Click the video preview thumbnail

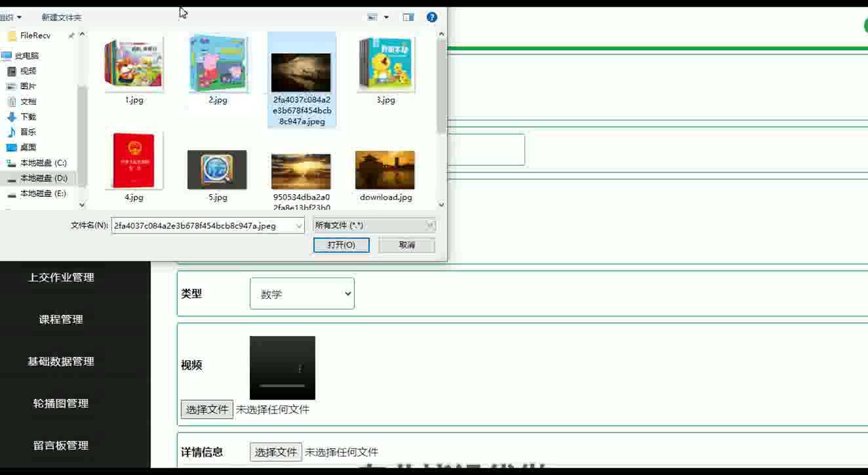coord(283,368)
